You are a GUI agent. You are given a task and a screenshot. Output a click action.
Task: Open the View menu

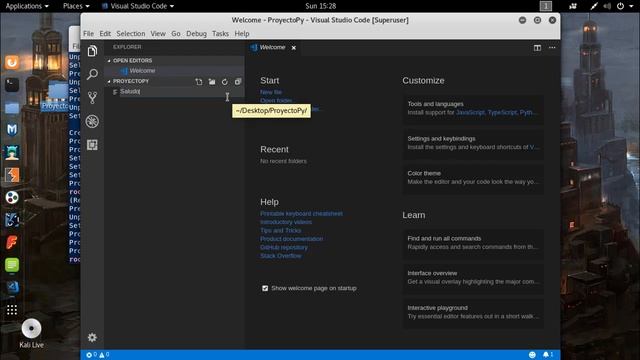click(158, 33)
